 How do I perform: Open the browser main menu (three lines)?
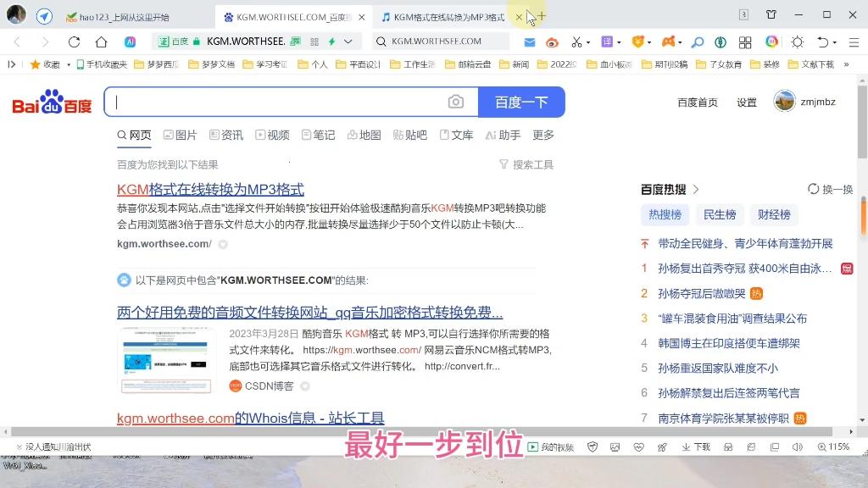click(x=854, y=42)
